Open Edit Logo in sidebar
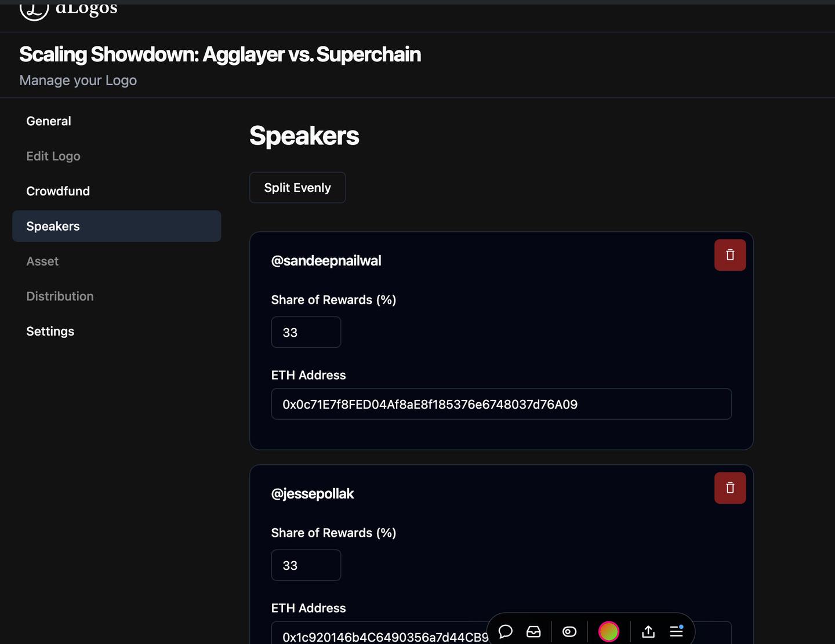The image size is (835, 644). pos(53,156)
